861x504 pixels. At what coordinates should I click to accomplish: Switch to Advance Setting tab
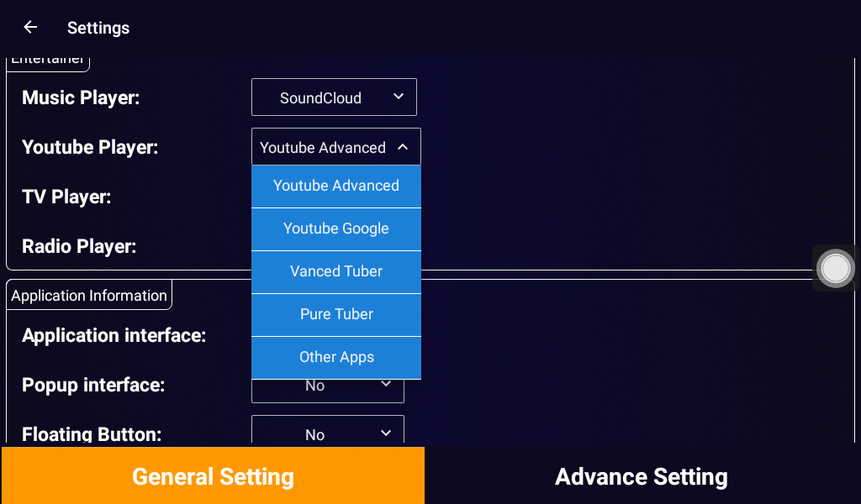click(642, 475)
